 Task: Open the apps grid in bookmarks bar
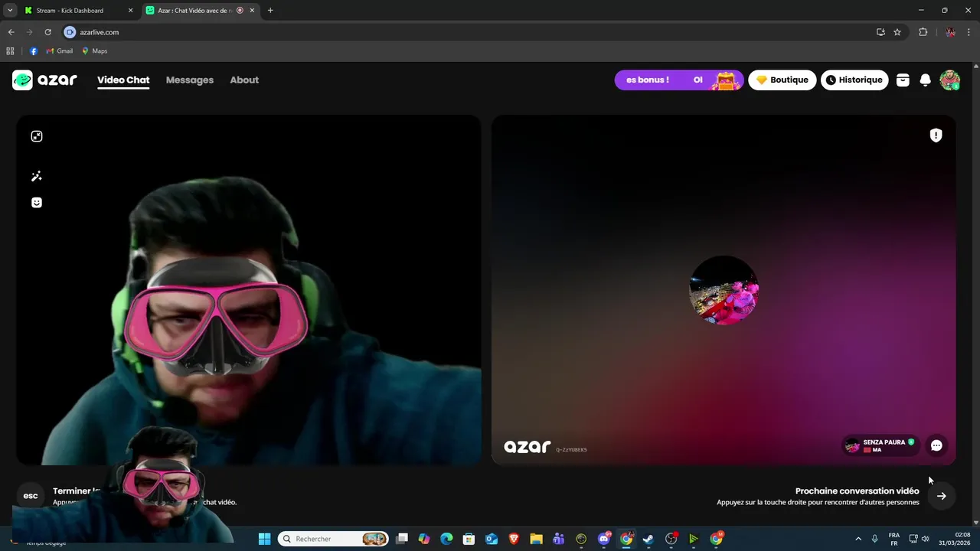coord(10,51)
